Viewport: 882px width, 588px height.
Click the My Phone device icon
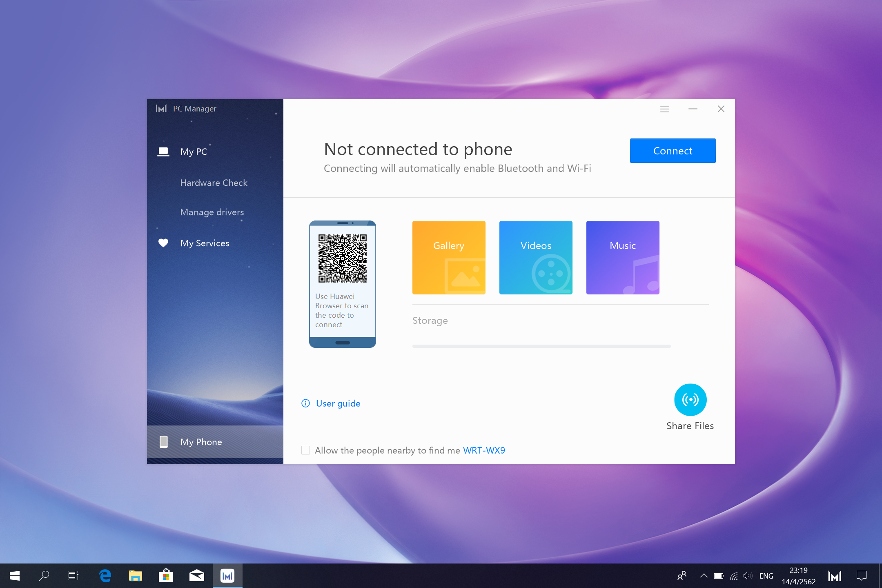click(164, 442)
